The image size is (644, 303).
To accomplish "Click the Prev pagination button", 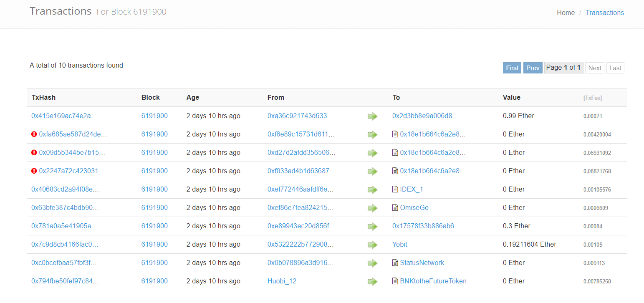I will (533, 68).
